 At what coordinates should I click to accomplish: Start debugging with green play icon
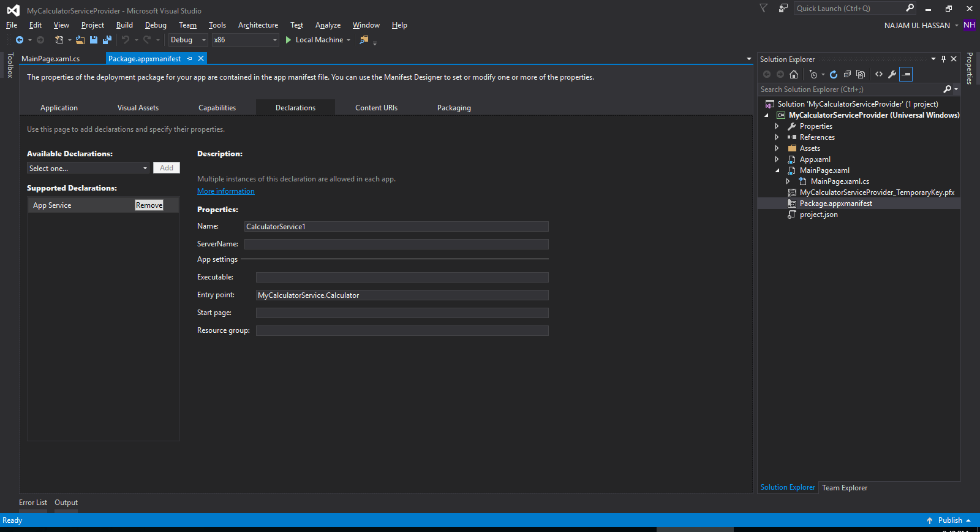(288, 40)
